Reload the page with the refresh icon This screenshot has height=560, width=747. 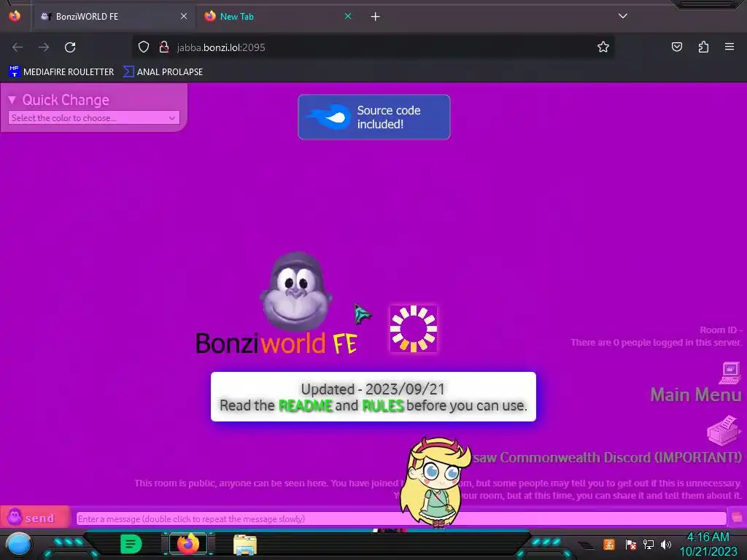[70, 47]
